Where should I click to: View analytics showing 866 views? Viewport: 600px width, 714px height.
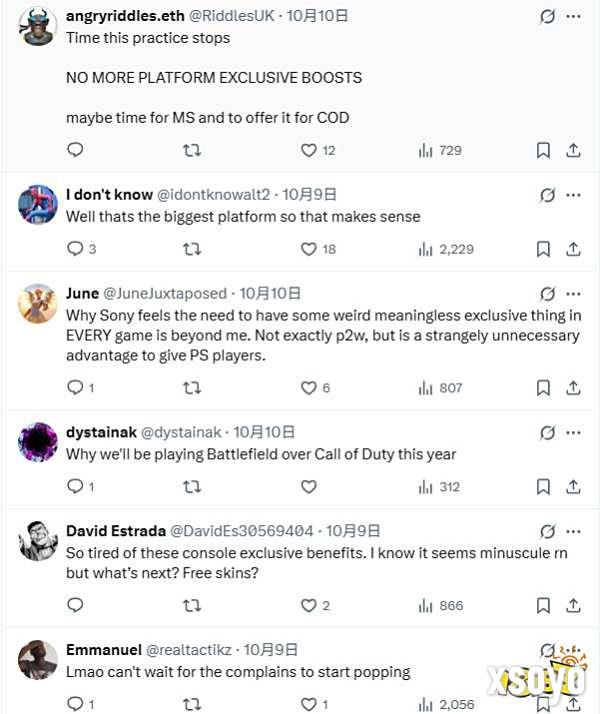tap(440, 605)
